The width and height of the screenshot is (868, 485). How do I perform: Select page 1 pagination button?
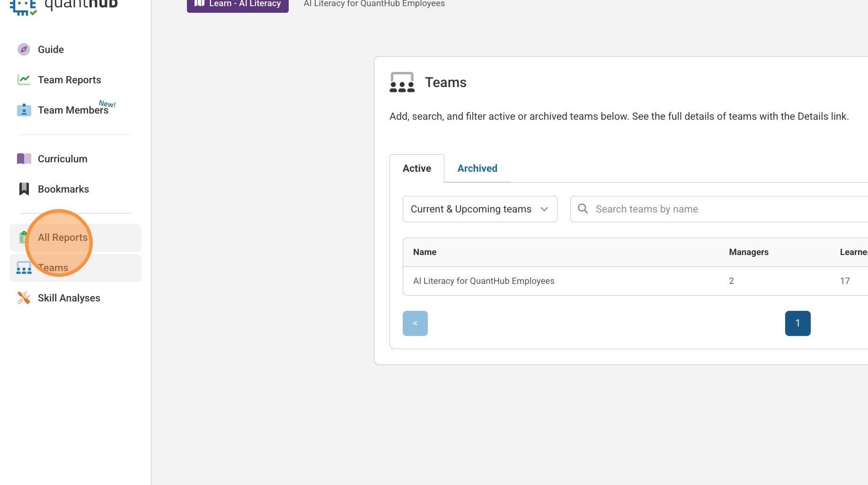(x=797, y=323)
